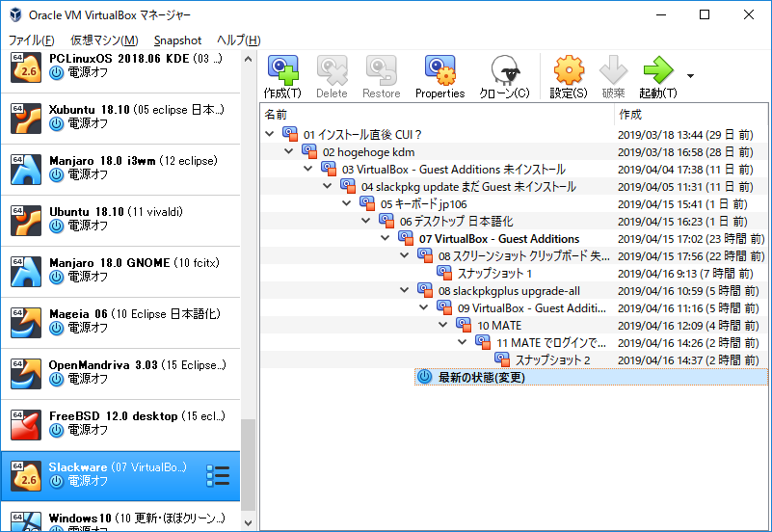The width and height of the screenshot is (772, 532).
Task: Open the ヘルプ(H) menu
Action: pyautogui.click(x=238, y=40)
